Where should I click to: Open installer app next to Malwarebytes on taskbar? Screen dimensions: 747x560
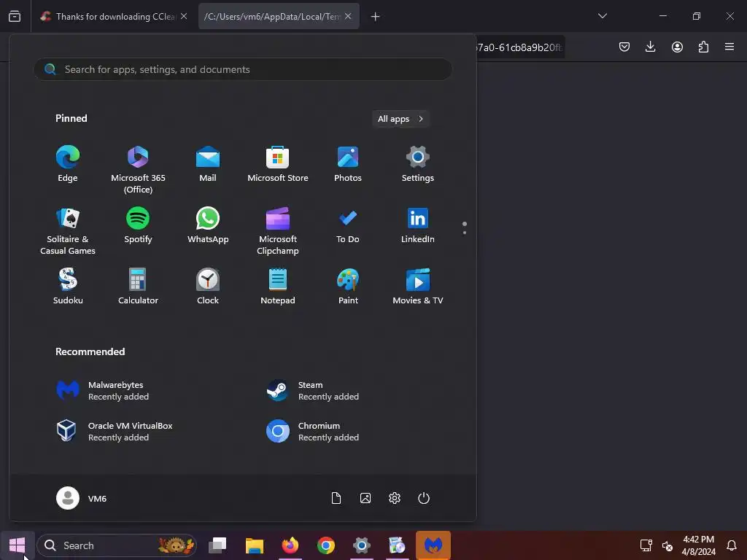pyautogui.click(x=398, y=545)
